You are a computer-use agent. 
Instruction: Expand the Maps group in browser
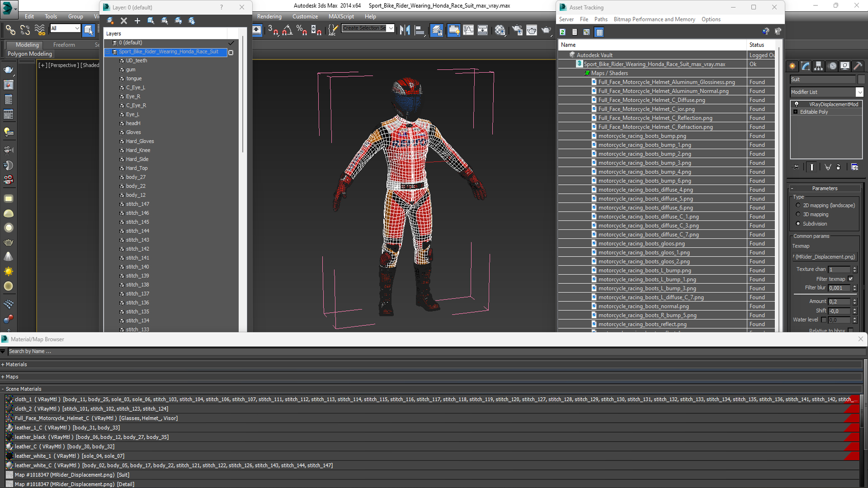click(3, 377)
